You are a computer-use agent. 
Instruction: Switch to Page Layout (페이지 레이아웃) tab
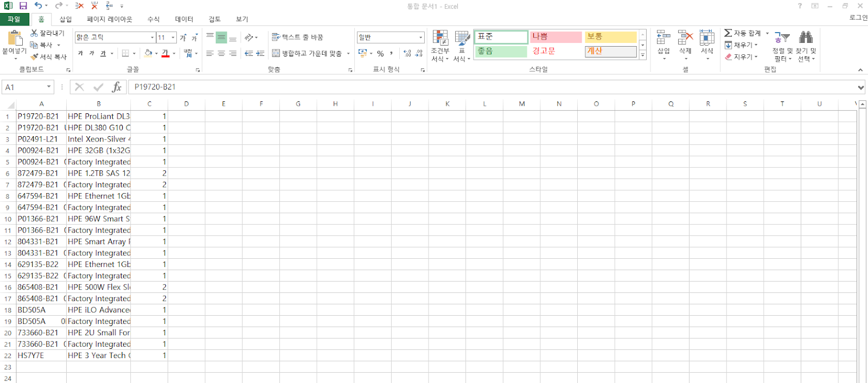pyautogui.click(x=110, y=19)
